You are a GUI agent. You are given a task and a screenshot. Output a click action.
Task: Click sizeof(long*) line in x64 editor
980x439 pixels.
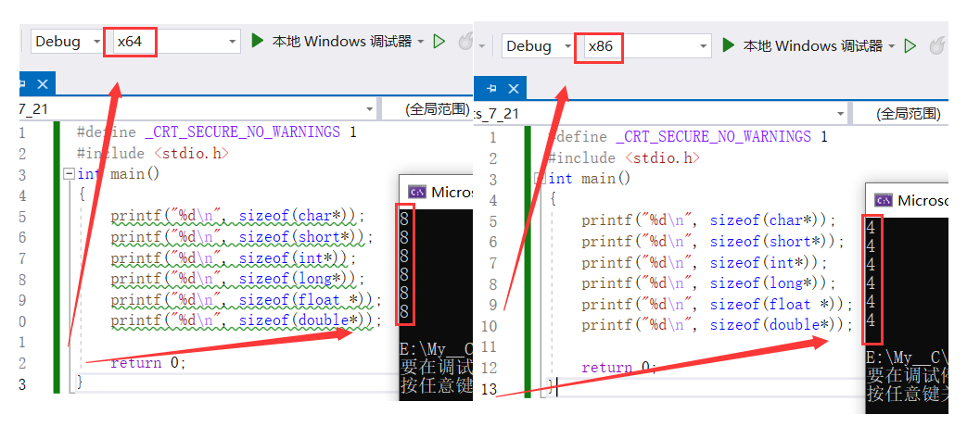(236, 279)
